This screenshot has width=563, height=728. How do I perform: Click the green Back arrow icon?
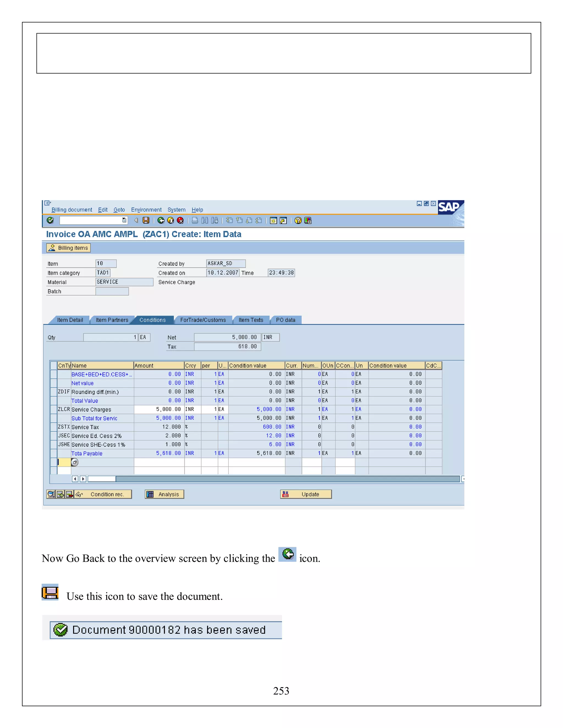click(x=161, y=220)
